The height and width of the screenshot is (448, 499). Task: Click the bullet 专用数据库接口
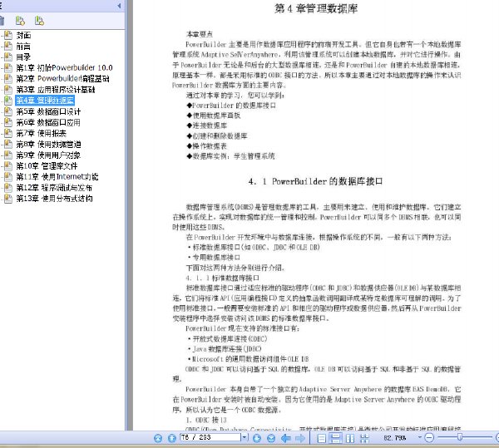coord(215,257)
